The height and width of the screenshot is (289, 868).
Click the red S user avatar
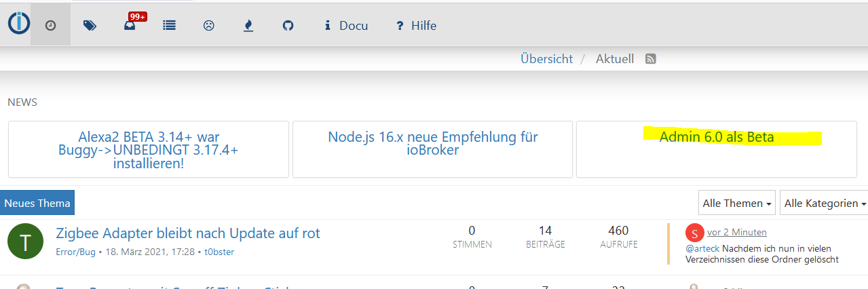point(695,233)
